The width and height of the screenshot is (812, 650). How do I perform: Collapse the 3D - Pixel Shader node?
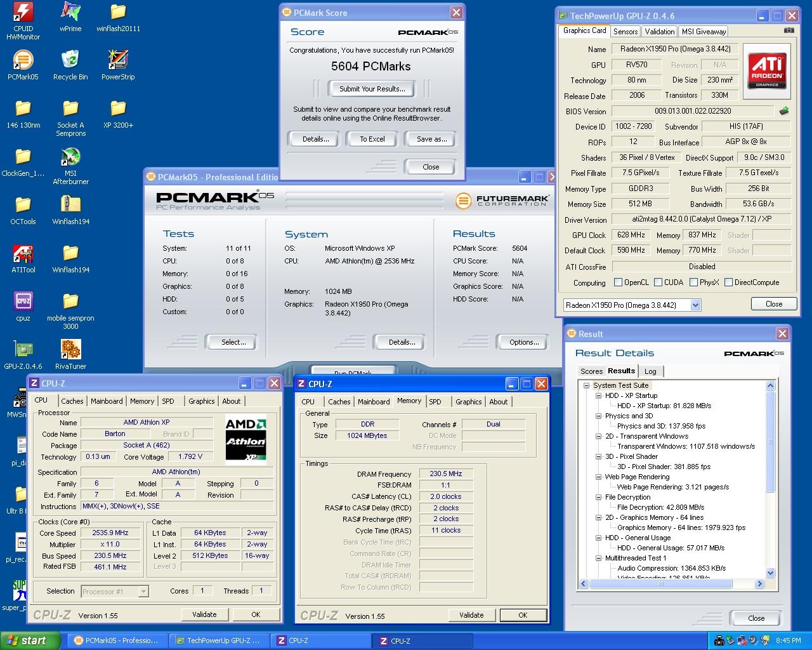point(598,456)
